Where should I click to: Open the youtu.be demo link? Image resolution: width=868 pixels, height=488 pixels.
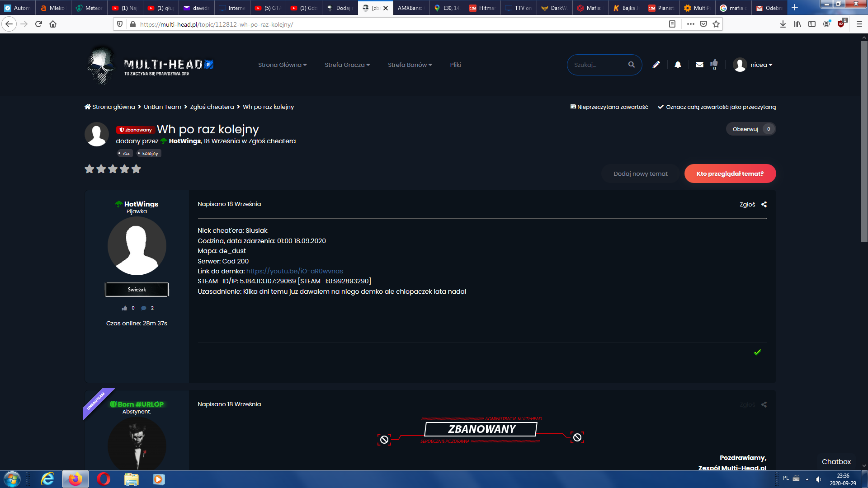[294, 271]
